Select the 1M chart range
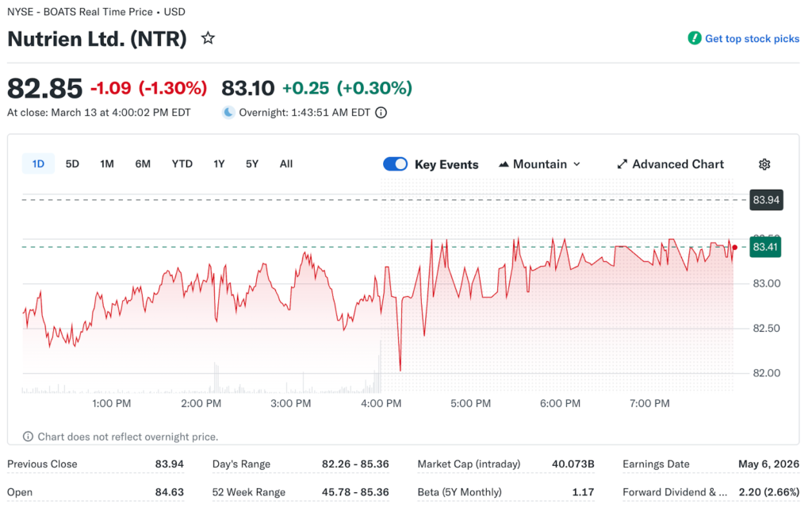This screenshot has width=812, height=508. (107, 164)
